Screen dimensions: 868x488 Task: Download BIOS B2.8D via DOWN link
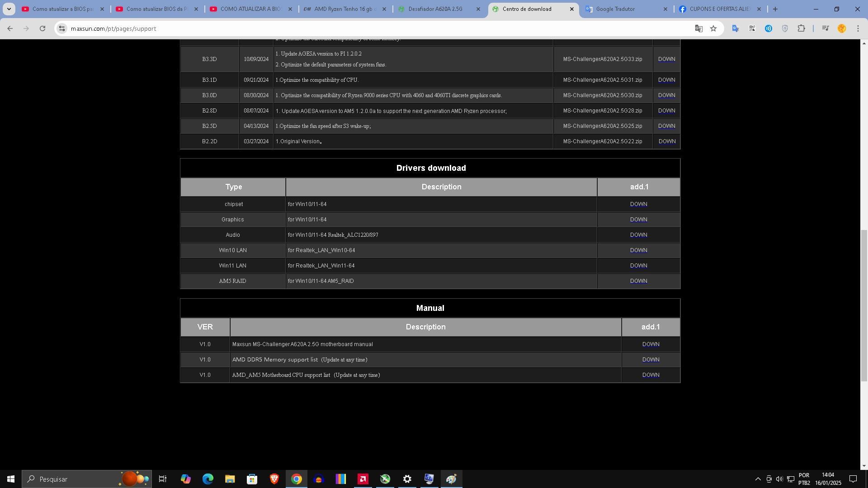(x=666, y=111)
